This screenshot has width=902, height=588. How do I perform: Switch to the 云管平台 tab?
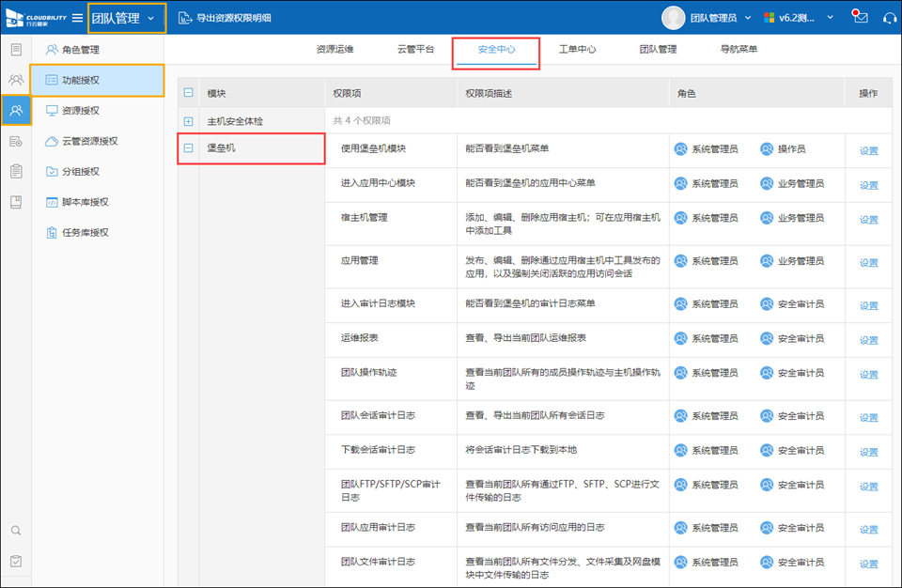click(416, 49)
